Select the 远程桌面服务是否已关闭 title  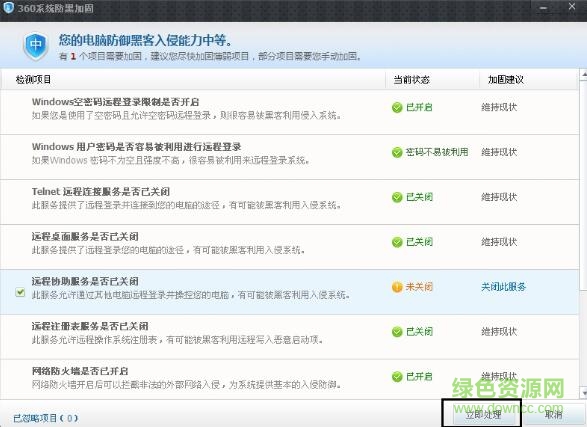click(85, 237)
